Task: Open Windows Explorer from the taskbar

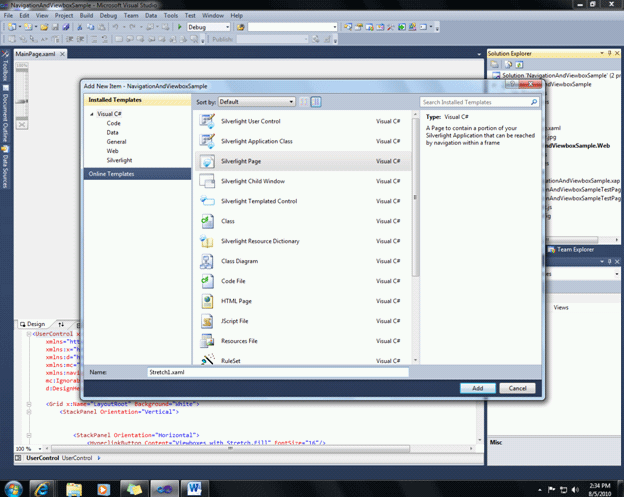Action: pyautogui.click(x=74, y=489)
